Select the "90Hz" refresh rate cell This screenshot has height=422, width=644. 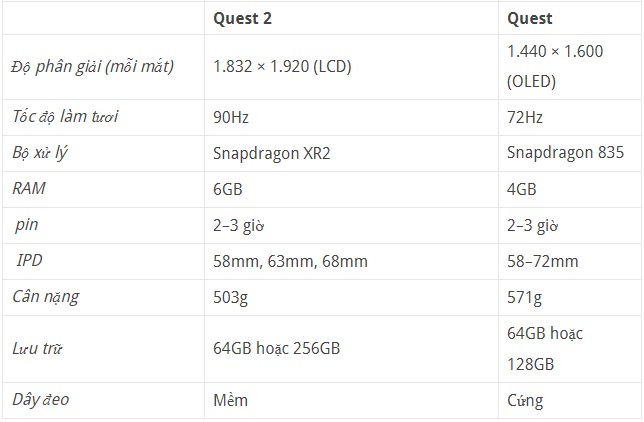coord(232,117)
